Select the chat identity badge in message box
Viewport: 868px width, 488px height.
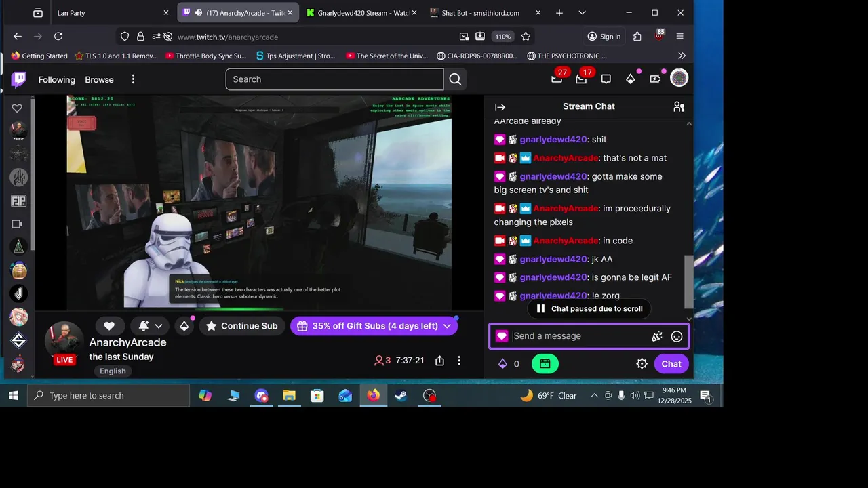pos(502,336)
